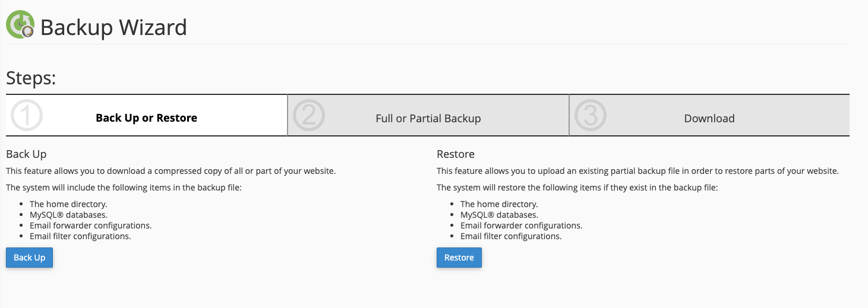Click 'Email forwarder configurations.' under Restore
The width and height of the screenshot is (868, 308).
pos(521,226)
